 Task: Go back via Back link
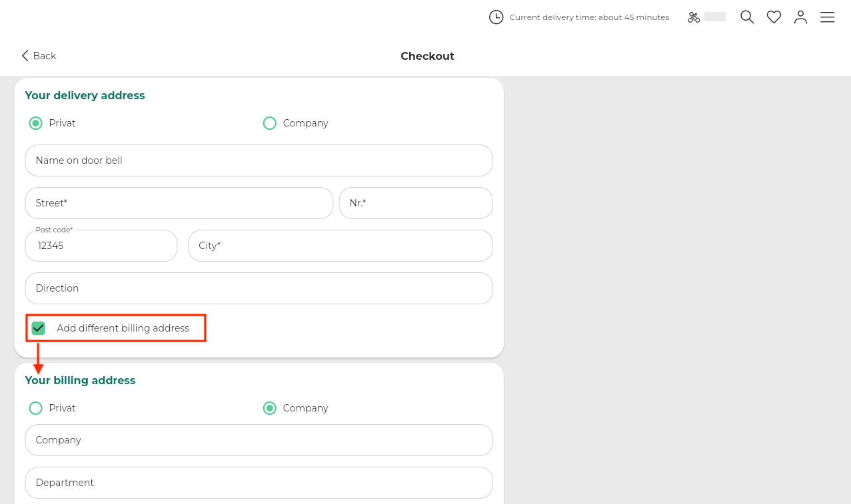45,56
